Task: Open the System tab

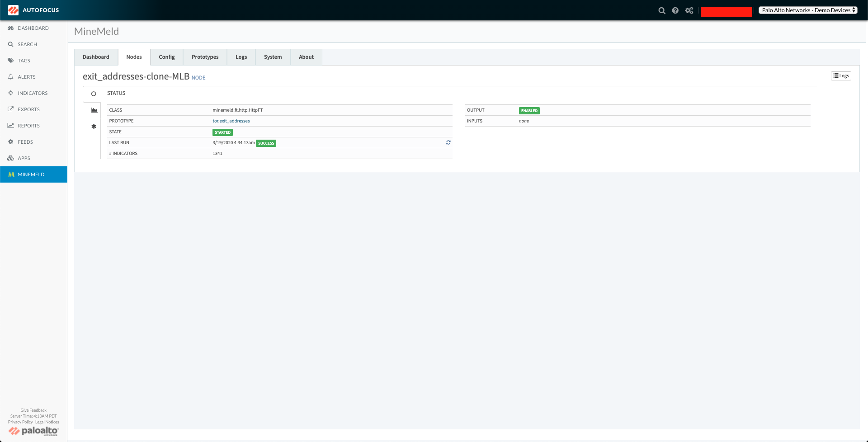Action: [x=273, y=57]
